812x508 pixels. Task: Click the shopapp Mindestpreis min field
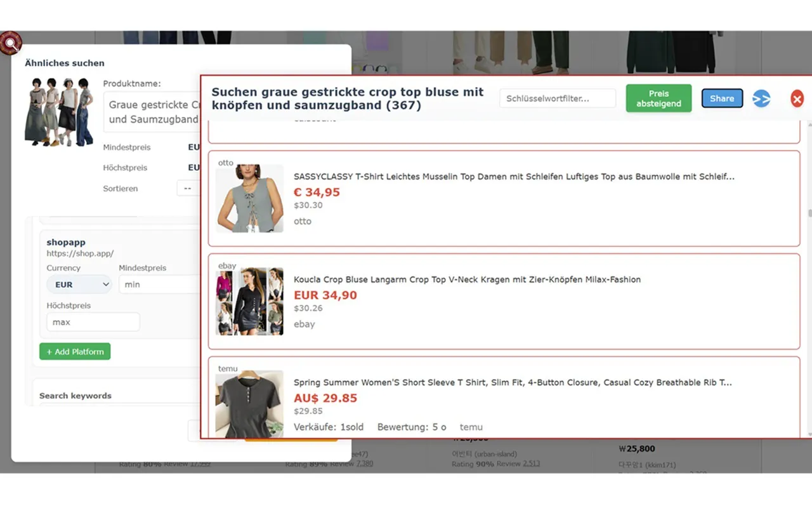(159, 284)
